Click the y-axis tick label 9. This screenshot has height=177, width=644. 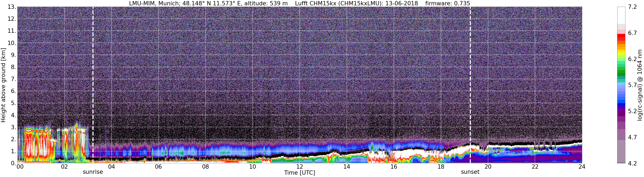point(13,55)
